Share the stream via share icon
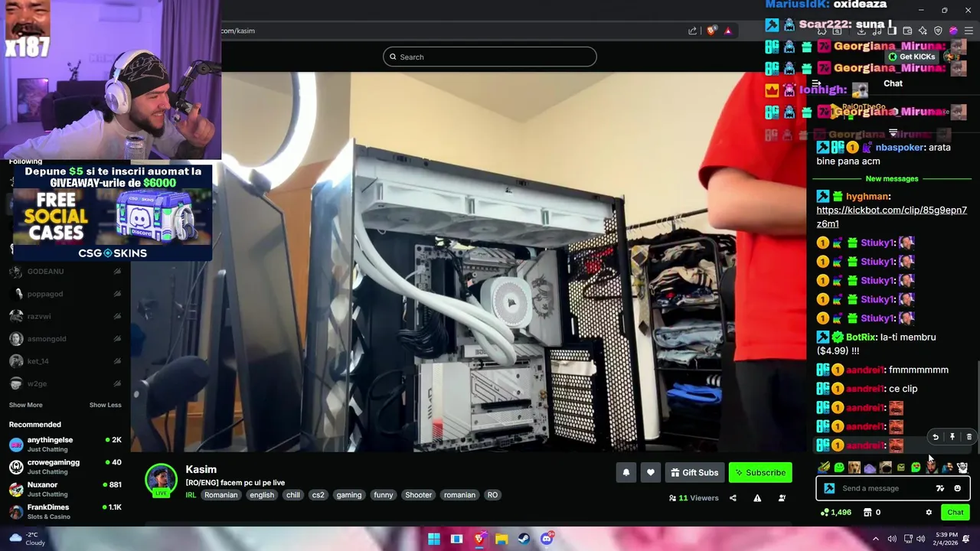 click(733, 498)
